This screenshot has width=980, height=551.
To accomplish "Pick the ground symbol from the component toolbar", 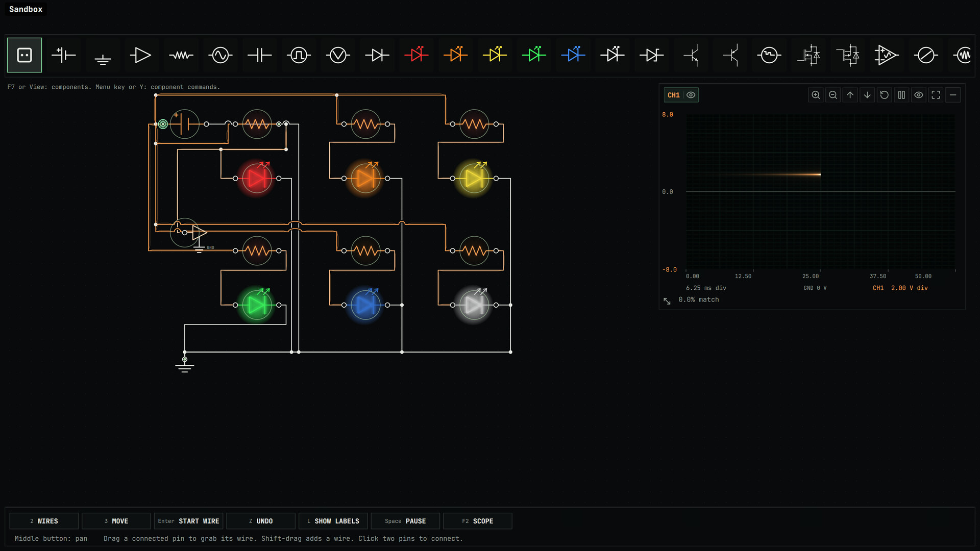I will point(103,55).
